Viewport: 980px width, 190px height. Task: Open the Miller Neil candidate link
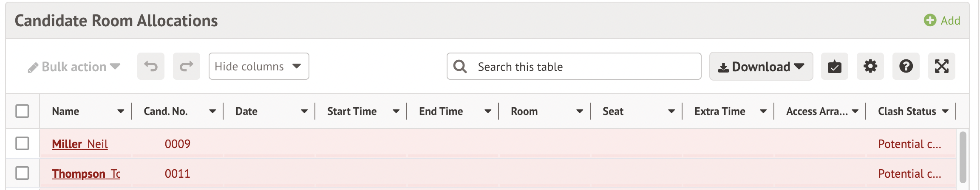coord(80,144)
